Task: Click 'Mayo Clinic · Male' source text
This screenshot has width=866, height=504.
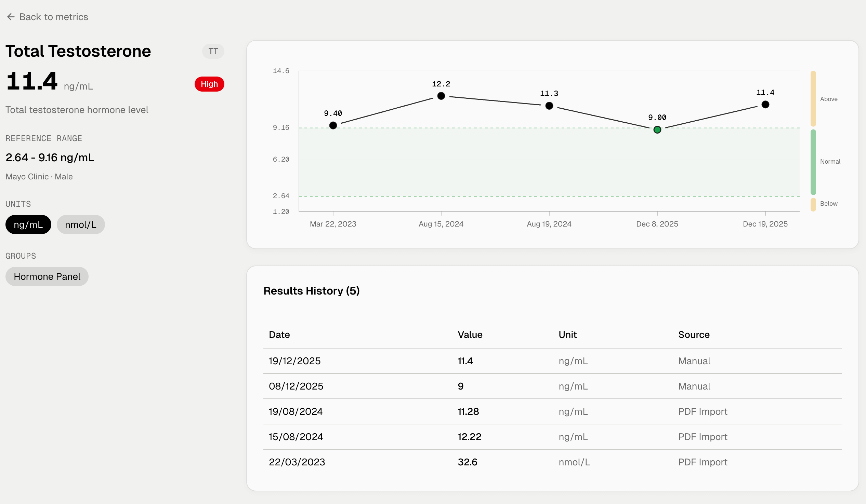Action: click(x=39, y=176)
